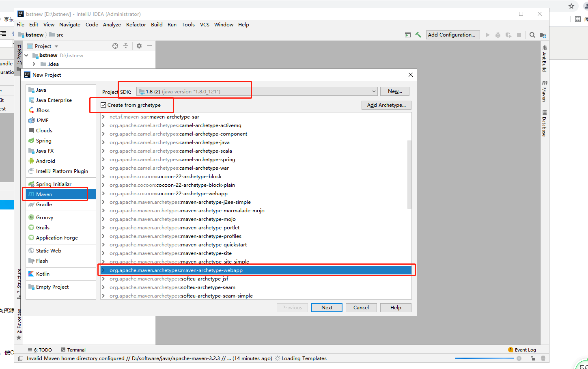Open Search Everywhere magnifier icon
Screen dimensions: 588x369
click(x=532, y=35)
